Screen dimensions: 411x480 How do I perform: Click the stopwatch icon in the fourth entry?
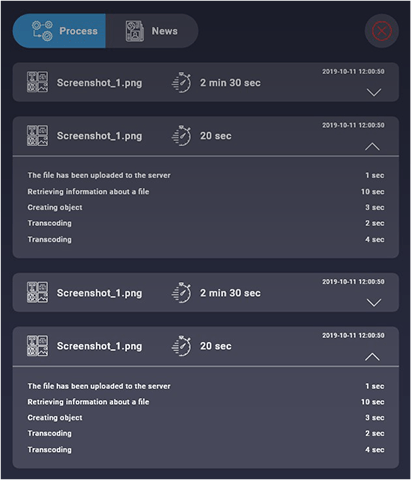[182, 346]
